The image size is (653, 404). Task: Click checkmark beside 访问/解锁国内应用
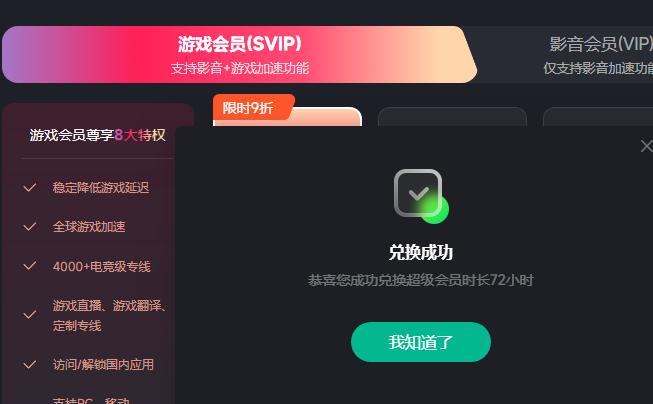[x=30, y=365]
